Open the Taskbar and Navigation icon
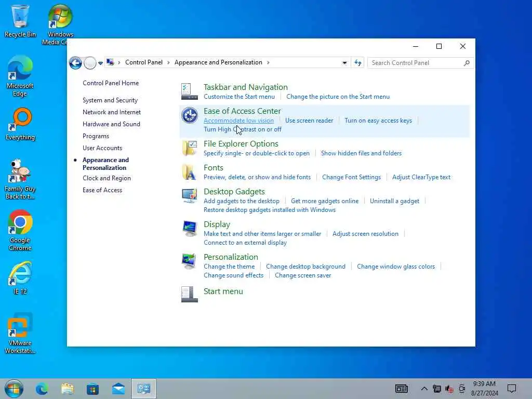Screen dimensions: 532x399 point(189,91)
